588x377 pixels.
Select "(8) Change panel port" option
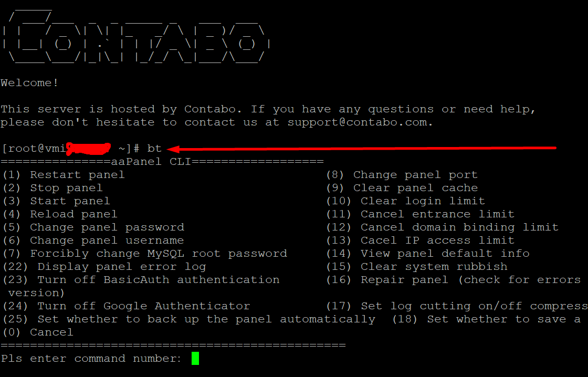[x=402, y=175]
